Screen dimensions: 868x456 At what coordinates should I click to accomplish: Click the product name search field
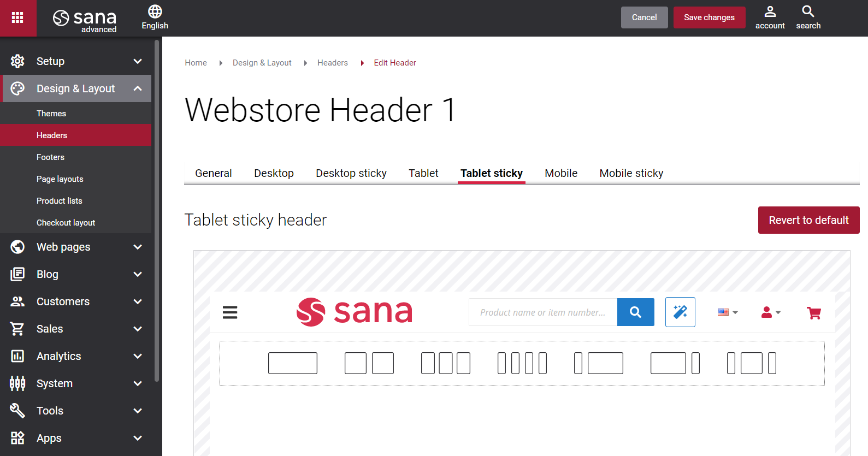tap(543, 312)
